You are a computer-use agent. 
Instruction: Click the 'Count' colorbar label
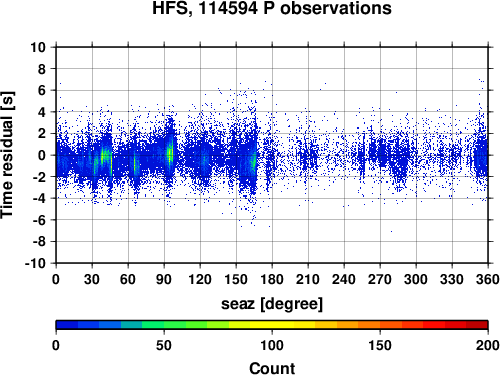coord(272,368)
